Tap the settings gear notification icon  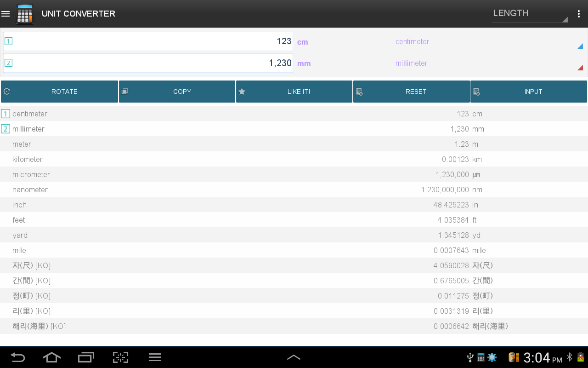(x=492, y=357)
